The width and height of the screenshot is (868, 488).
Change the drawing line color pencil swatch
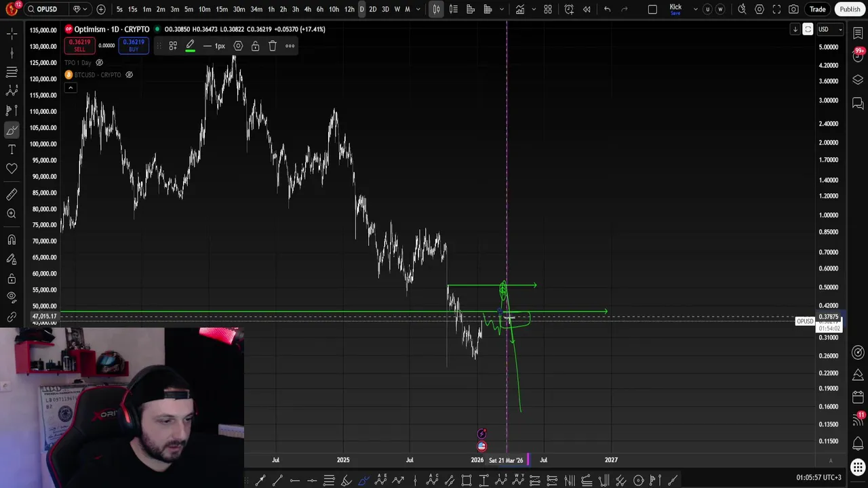click(191, 46)
